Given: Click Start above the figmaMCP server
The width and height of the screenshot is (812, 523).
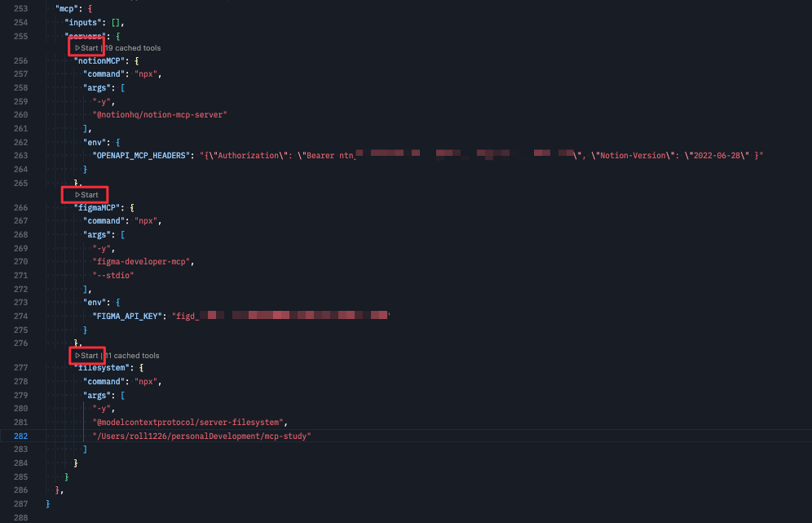Looking at the screenshot, I should tap(86, 195).
